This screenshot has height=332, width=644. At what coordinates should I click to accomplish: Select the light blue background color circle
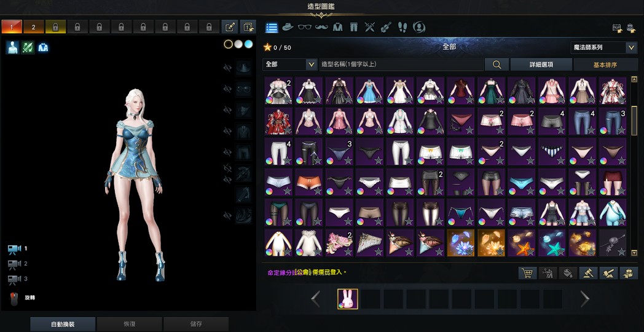[248, 44]
